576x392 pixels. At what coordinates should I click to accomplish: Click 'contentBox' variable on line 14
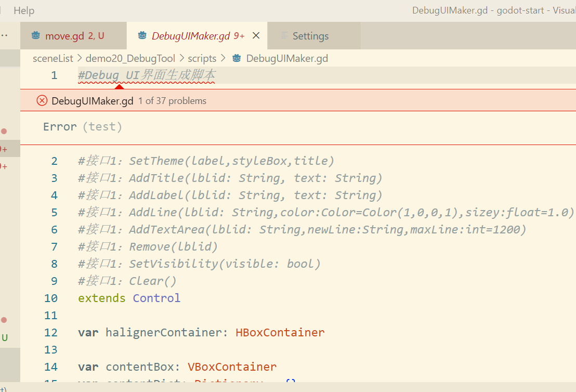pyautogui.click(x=140, y=367)
